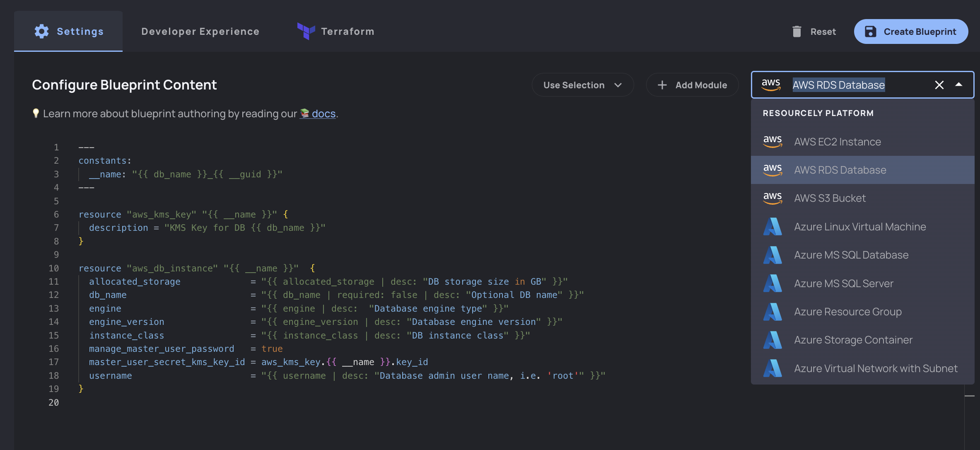Select AWS S3 Bucket from the list

(862, 198)
